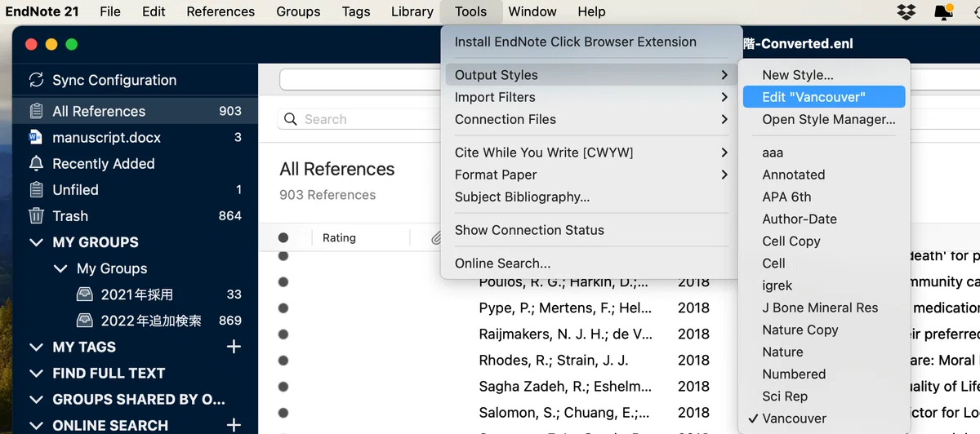Image resolution: width=980 pixels, height=434 pixels.
Task: Toggle the unread dot for Raijmakers reference
Action: pyautogui.click(x=283, y=334)
